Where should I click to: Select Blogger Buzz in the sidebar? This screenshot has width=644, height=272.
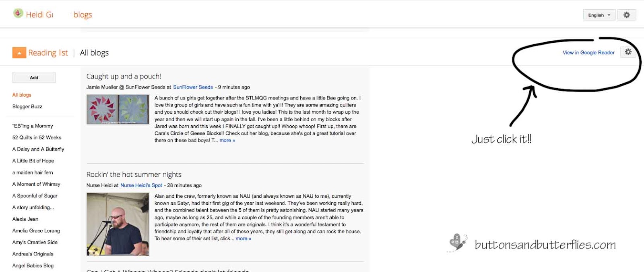click(27, 106)
